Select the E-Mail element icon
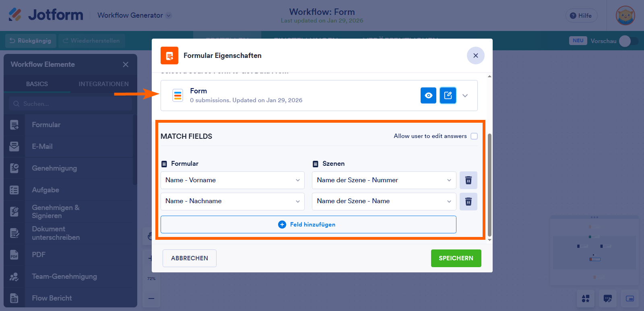This screenshot has width=644, height=311. (x=14, y=146)
